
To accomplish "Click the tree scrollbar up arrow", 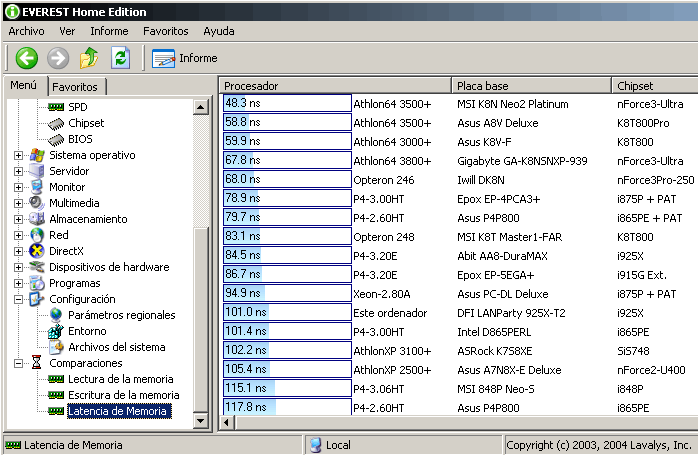I will pyautogui.click(x=201, y=107).
